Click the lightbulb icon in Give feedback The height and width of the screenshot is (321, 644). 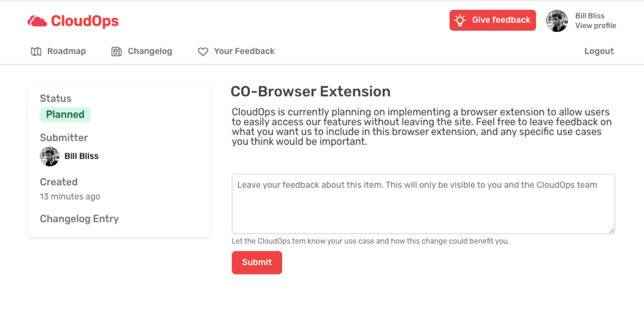(460, 20)
